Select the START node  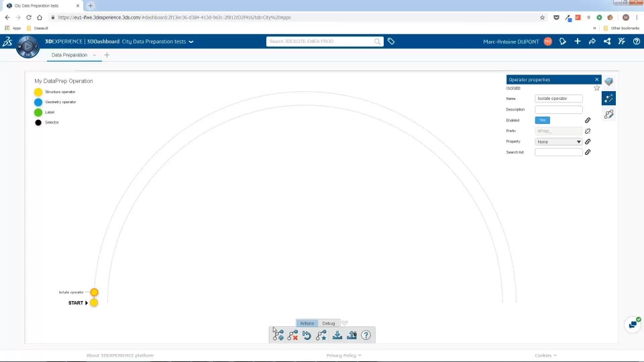[94, 302]
